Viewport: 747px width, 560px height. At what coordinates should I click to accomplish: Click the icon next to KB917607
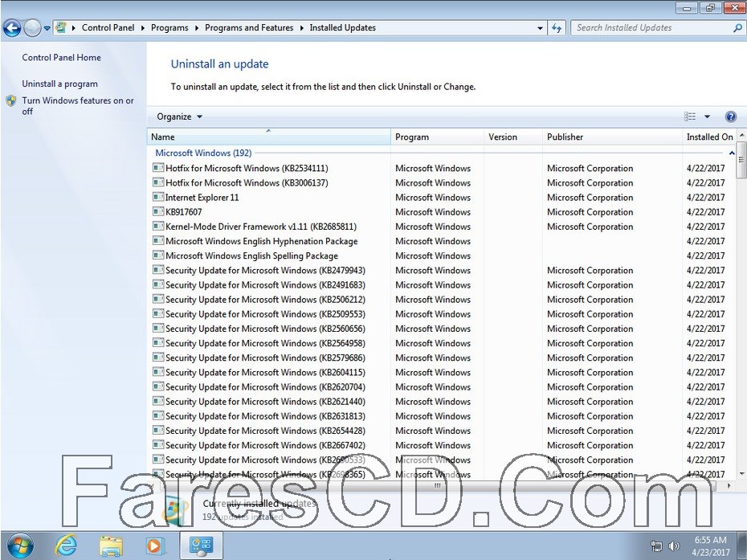coord(158,211)
